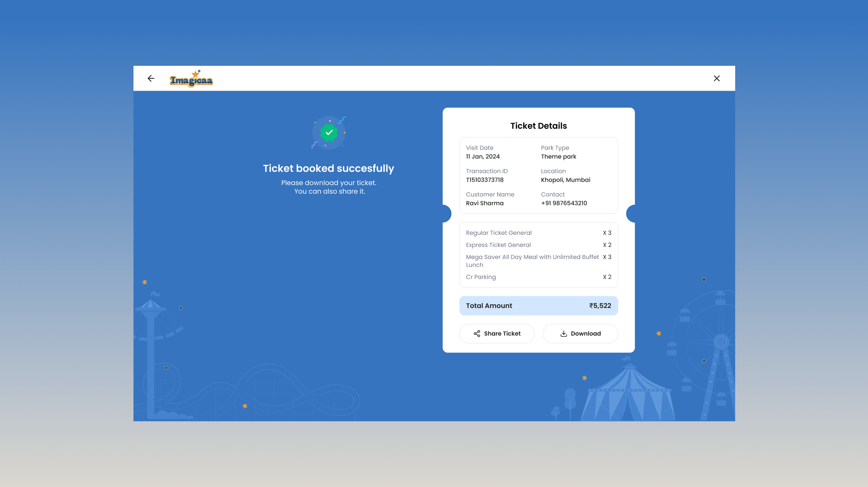868x487 pixels.
Task: Click the contact number +91 9876543210
Action: point(564,203)
